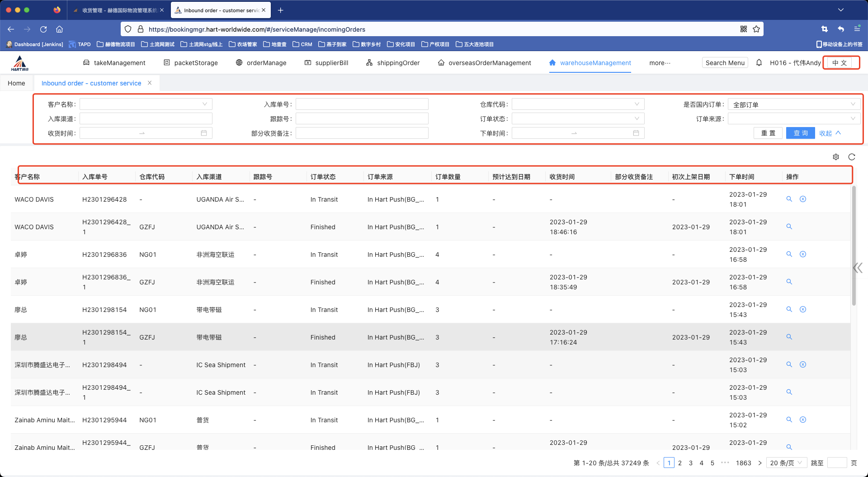Collapse the filter panel via 收起
Image resolution: width=868 pixels, height=477 pixels.
[x=830, y=133]
